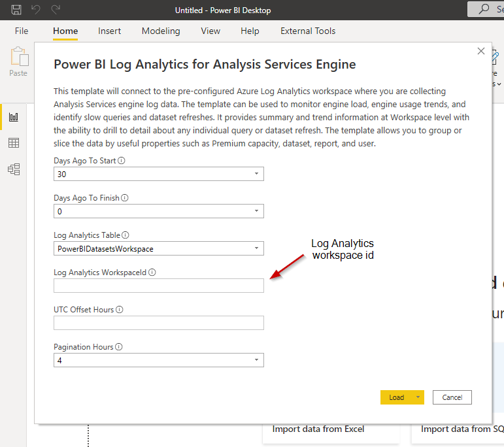Viewport: 504px width, 447px height.
Task: Open the Days Ago To Finish dropdown
Action: click(256, 211)
